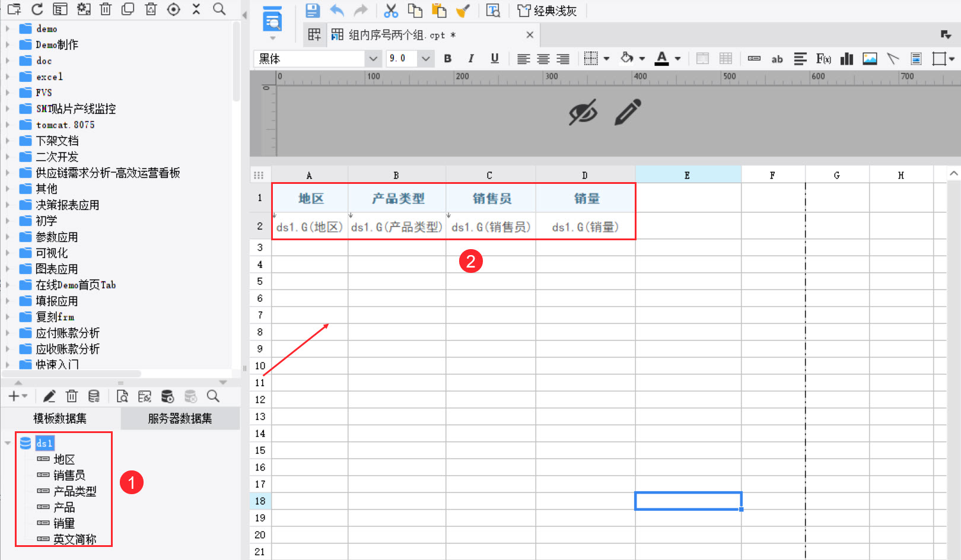Select column E header

pos(688,175)
